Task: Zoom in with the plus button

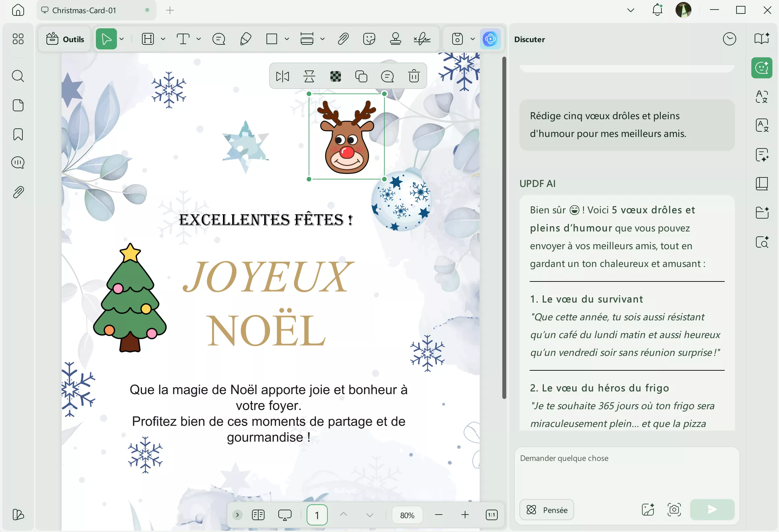Action: tap(465, 515)
